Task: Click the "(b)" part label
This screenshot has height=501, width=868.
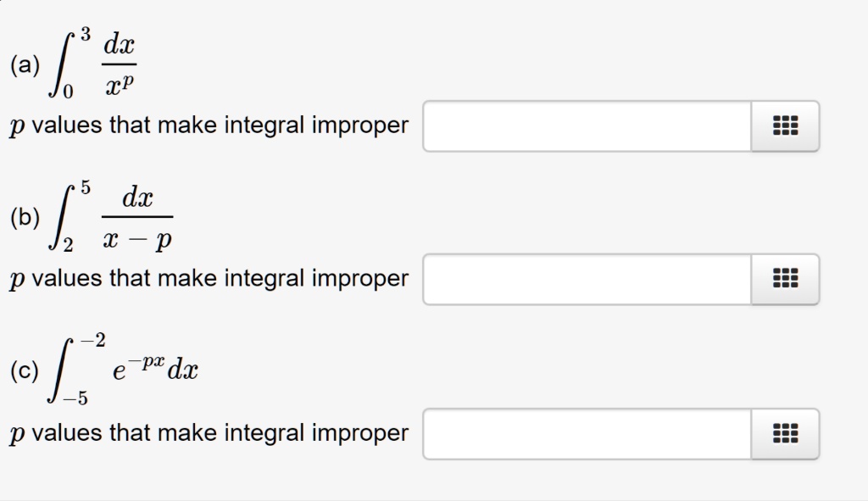Action: click(x=25, y=219)
